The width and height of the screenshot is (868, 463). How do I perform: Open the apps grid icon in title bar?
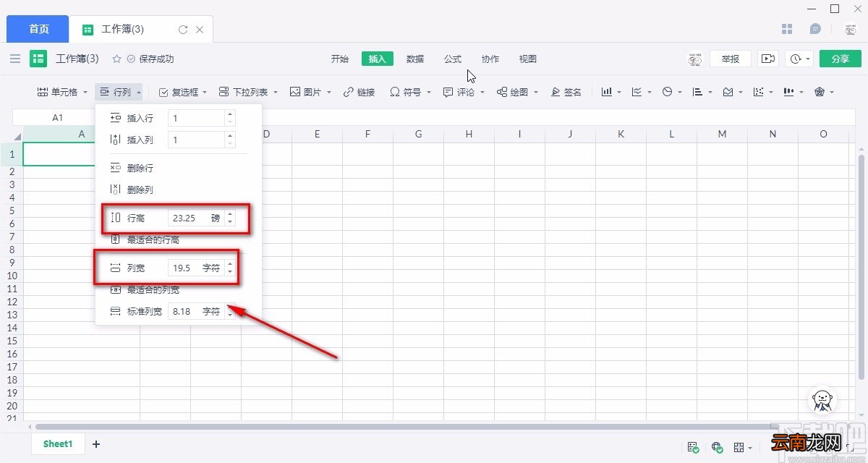click(788, 30)
